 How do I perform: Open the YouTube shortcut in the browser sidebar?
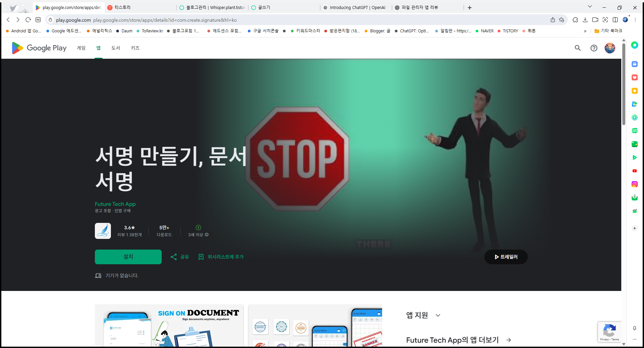coord(634,171)
